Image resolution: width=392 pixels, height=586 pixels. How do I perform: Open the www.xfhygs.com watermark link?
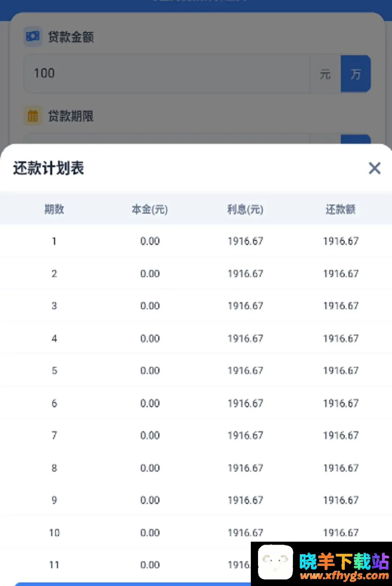click(344, 575)
